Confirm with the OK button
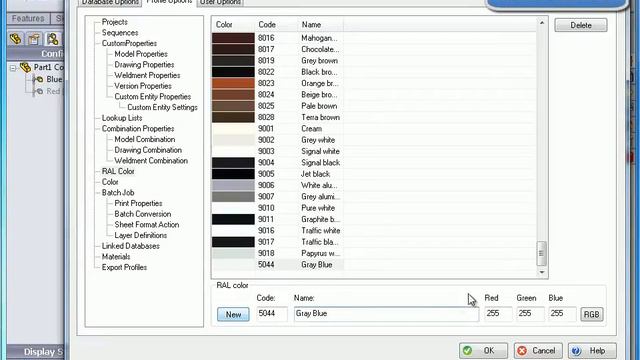640x360 pixels. point(483,351)
